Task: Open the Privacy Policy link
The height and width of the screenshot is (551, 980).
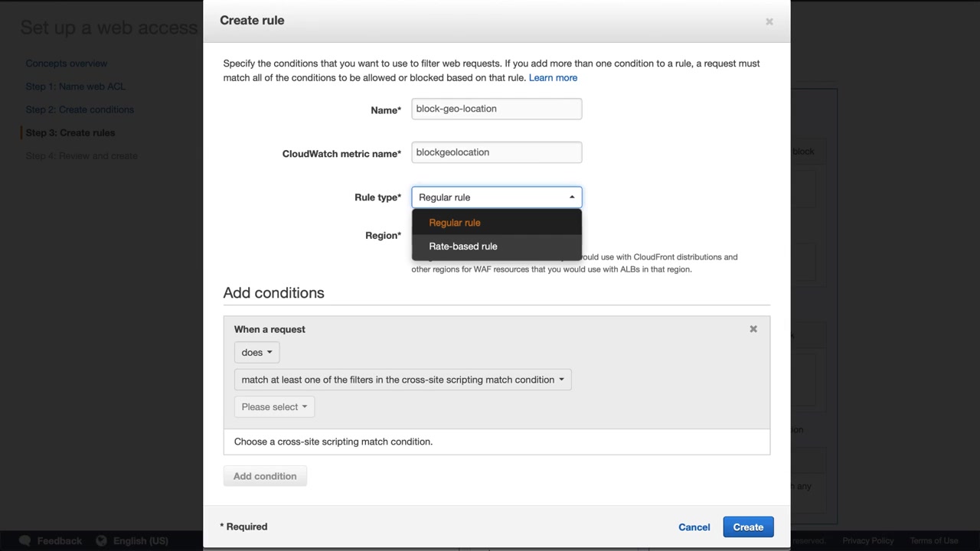Action: pyautogui.click(x=868, y=540)
